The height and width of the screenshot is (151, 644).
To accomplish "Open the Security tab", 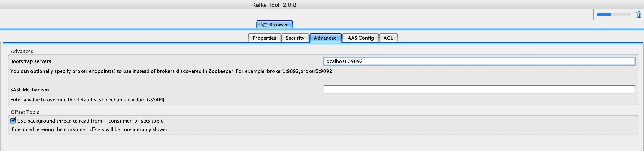I will click(295, 38).
